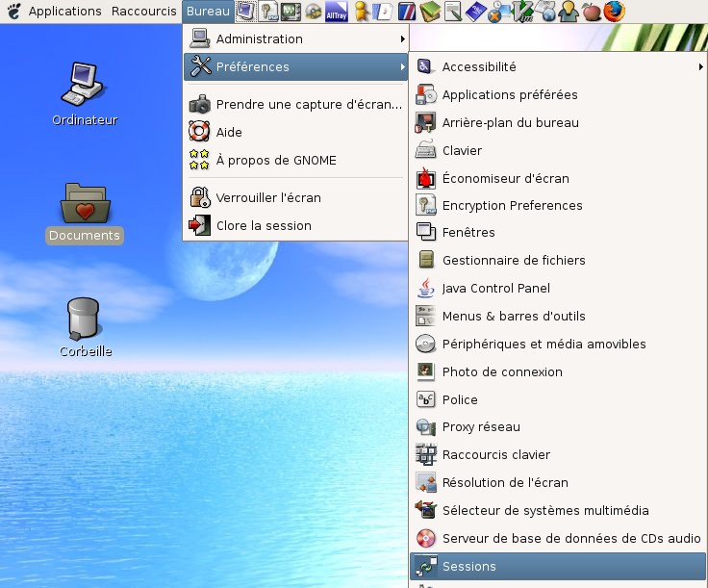Launch Java Control Panel
Screen dimensions: 708x588
[558, 288]
